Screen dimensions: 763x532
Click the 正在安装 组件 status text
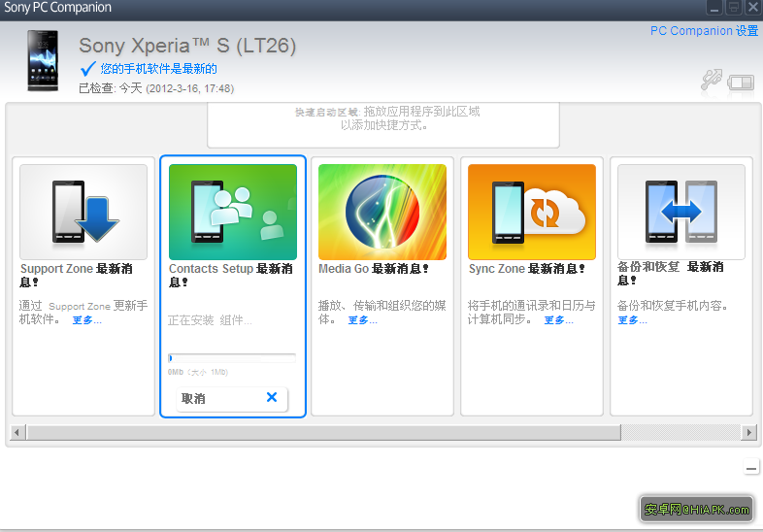[x=210, y=320]
